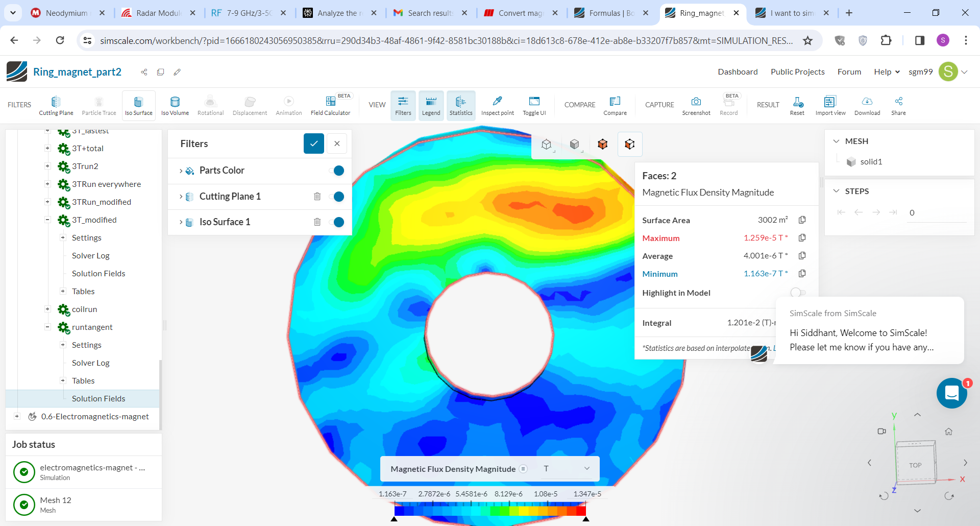The height and width of the screenshot is (526, 980).
Task: Click the Toggle UI button
Action: (x=534, y=105)
